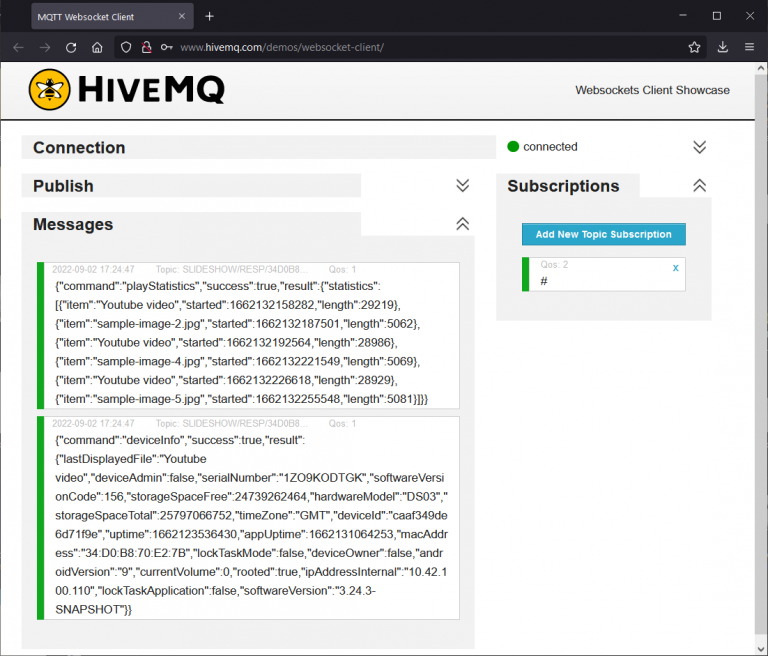This screenshot has height=656, width=768.
Task: Click the shield tracking protection icon
Action: point(125,47)
